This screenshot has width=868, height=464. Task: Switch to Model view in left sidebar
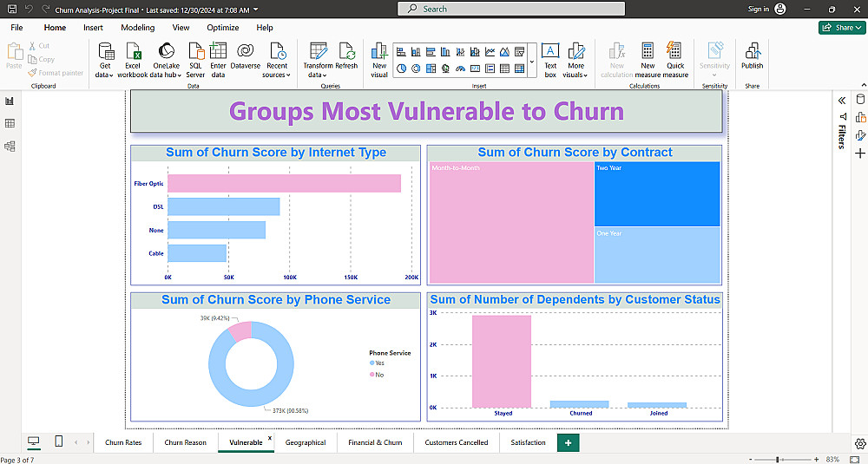(x=10, y=146)
